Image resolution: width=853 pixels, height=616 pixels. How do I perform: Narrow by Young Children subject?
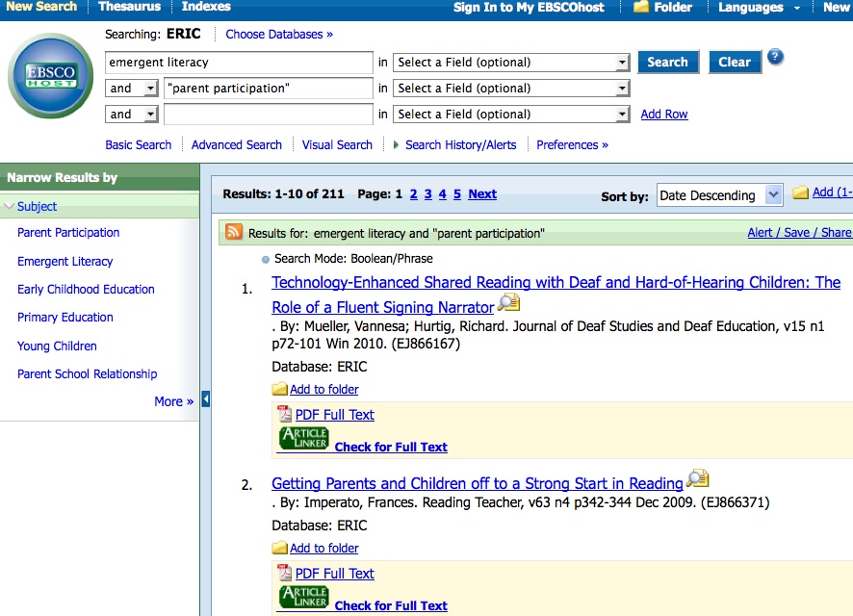(57, 346)
